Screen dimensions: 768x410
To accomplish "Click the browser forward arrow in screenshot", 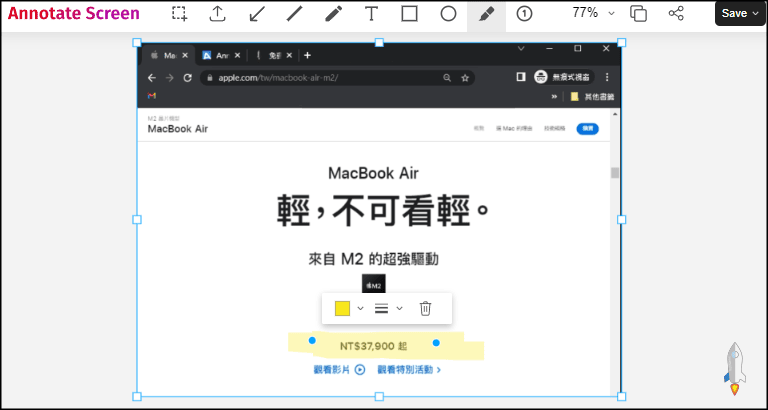I will (x=169, y=78).
